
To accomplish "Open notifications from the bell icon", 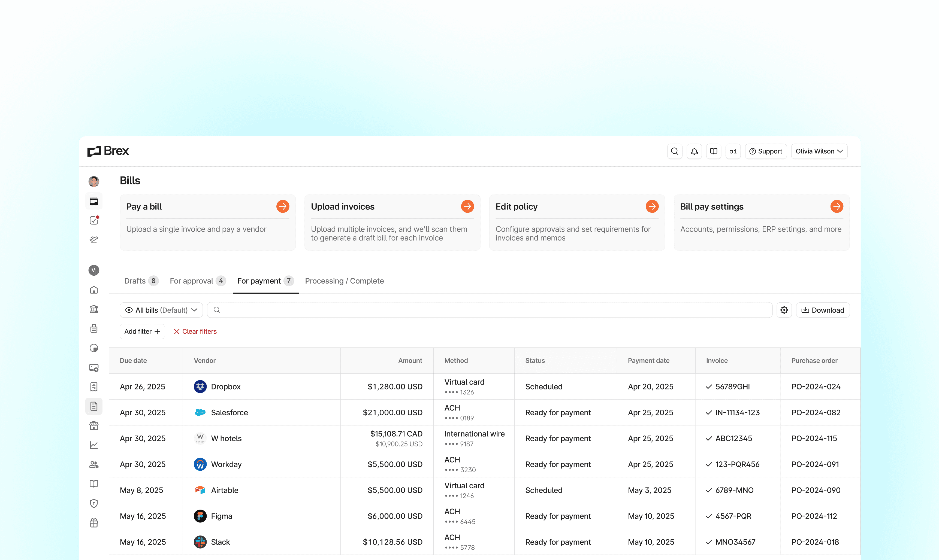I will 694,151.
